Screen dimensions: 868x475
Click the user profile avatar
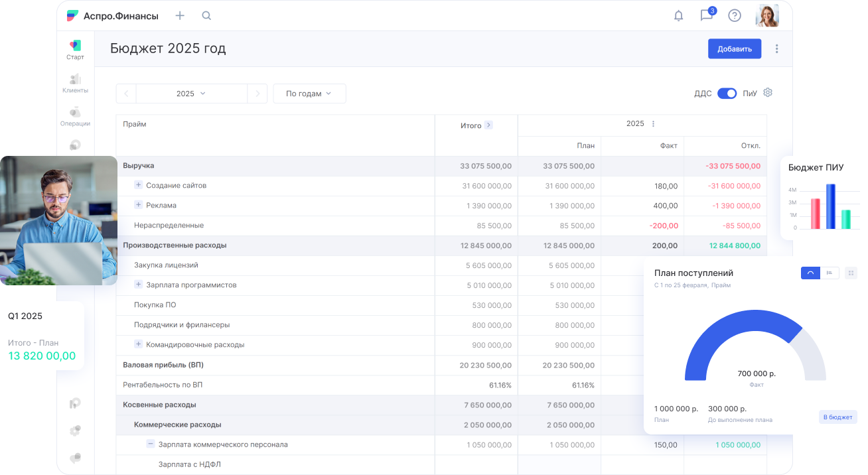coord(767,16)
